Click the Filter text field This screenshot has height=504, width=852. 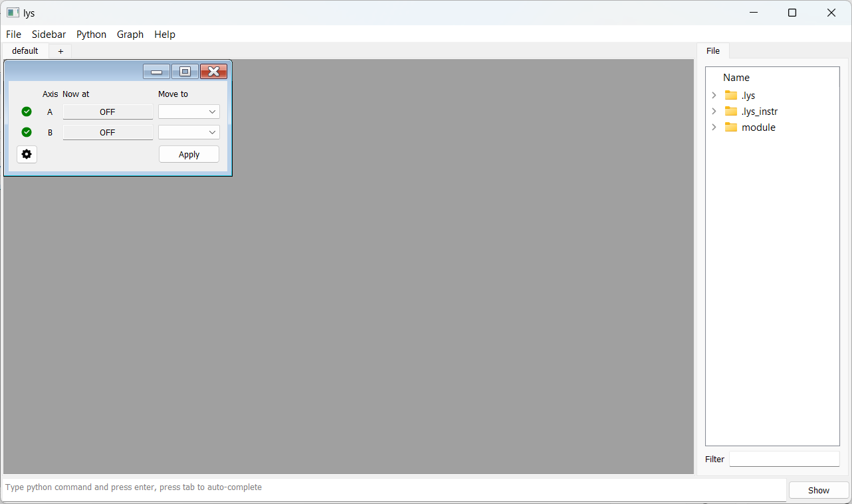(784, 459)
